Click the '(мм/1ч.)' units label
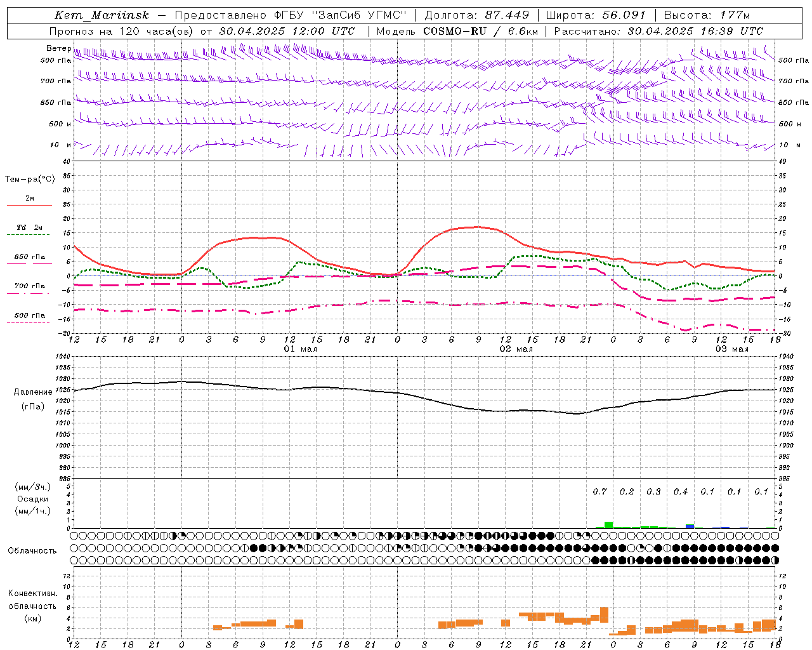The image size is (812, 650). click(32, 511)
